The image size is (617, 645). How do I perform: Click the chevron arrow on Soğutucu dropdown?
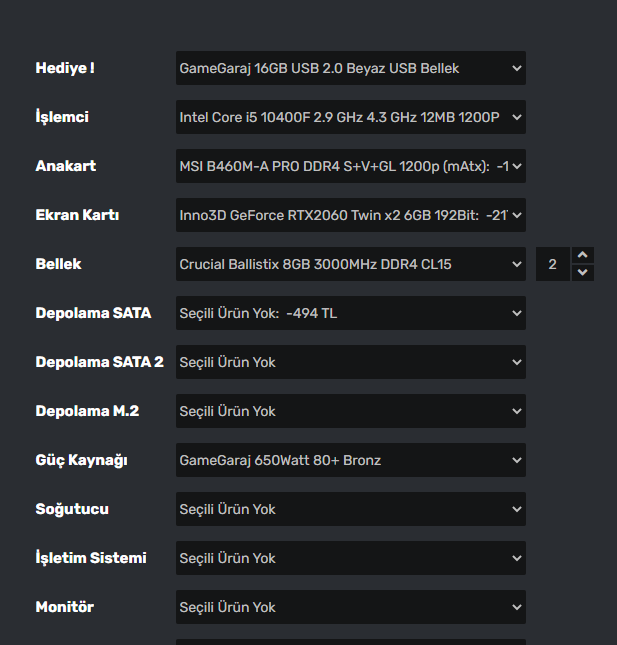point(516,509)
